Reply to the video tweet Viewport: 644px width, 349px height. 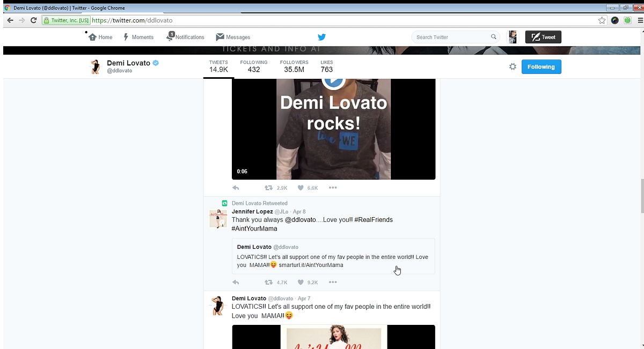coord(236,188)
